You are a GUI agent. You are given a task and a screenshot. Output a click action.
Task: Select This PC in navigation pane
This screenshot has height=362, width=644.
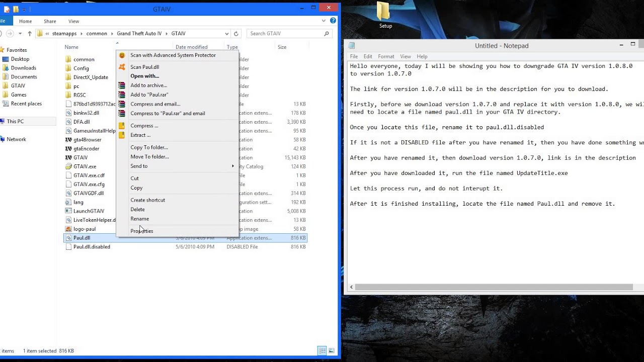click(x=15, y=121)
